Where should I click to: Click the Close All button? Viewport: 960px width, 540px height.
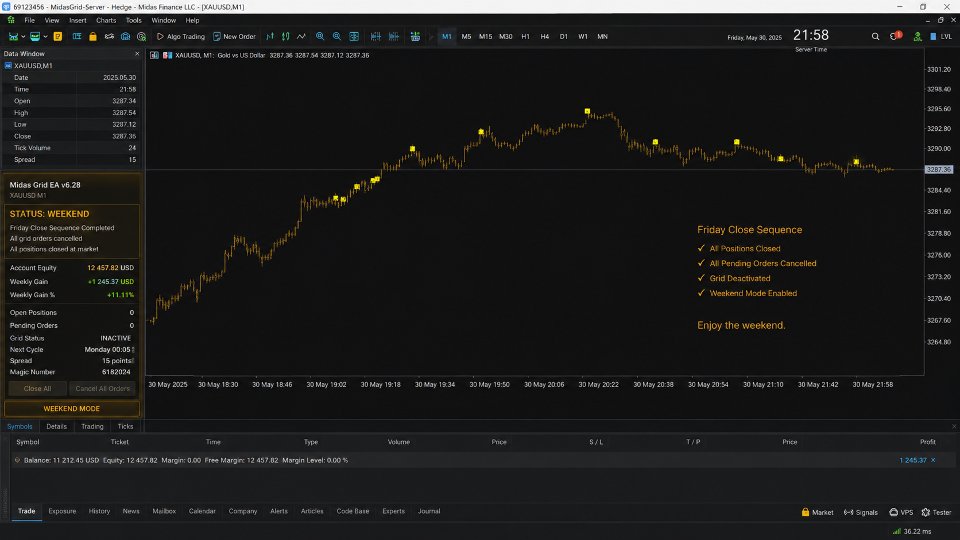pos(37,389)
